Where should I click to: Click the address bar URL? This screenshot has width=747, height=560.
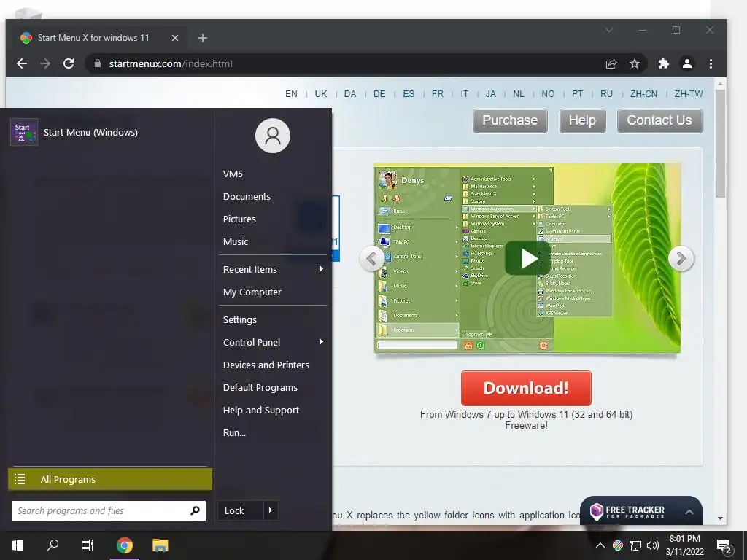point(171,63)
